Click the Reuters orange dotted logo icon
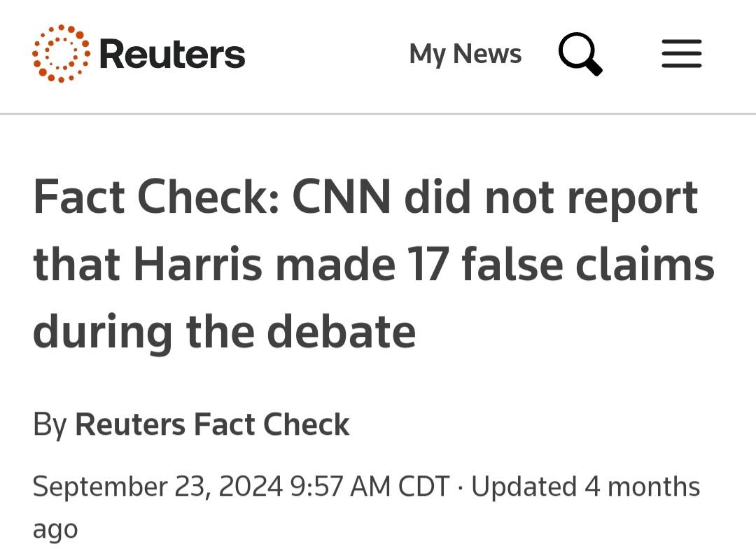This screenshot has height=549, width=756. point(61,53)
